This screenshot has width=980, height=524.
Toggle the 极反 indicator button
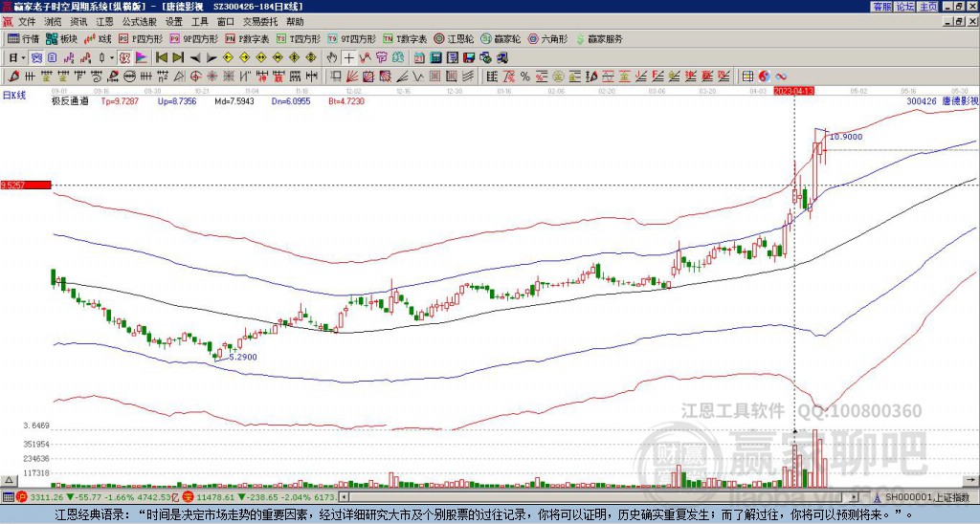coord(123,57)
